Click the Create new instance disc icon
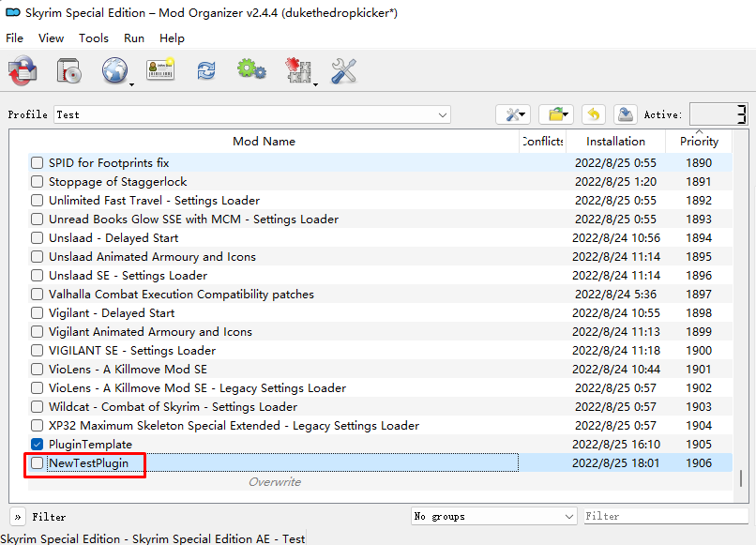Viewport: 756px width, 545px height. pos(23,71)
